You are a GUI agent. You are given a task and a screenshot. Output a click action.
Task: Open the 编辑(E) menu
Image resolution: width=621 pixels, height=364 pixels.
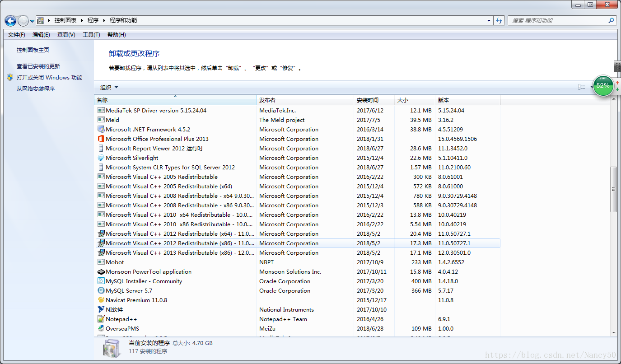[41, 35]
